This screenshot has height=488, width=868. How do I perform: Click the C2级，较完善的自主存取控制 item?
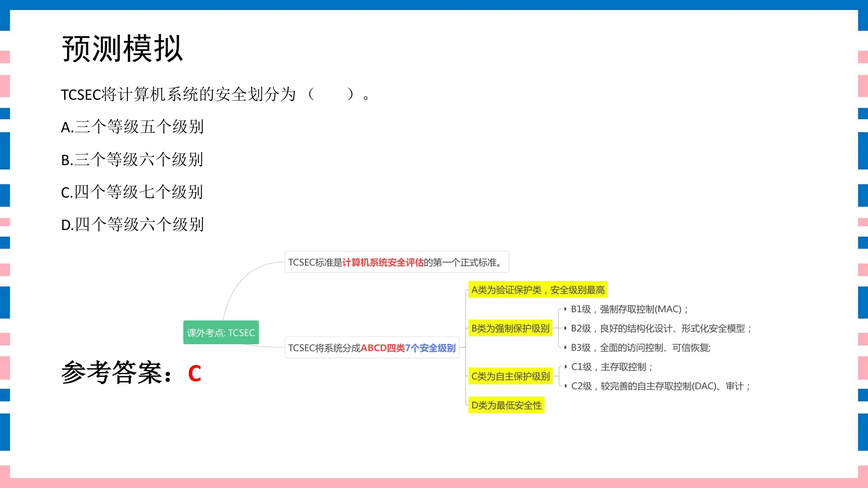click(661, 386)
